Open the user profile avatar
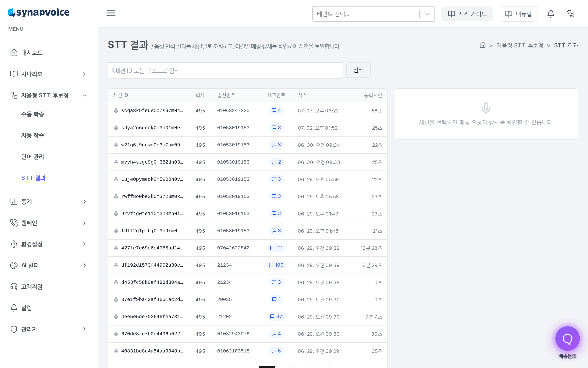 [571, 14]
